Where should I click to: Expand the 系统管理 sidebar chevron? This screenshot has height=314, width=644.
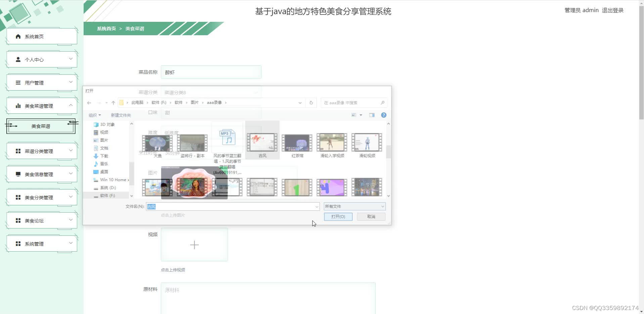71,243
